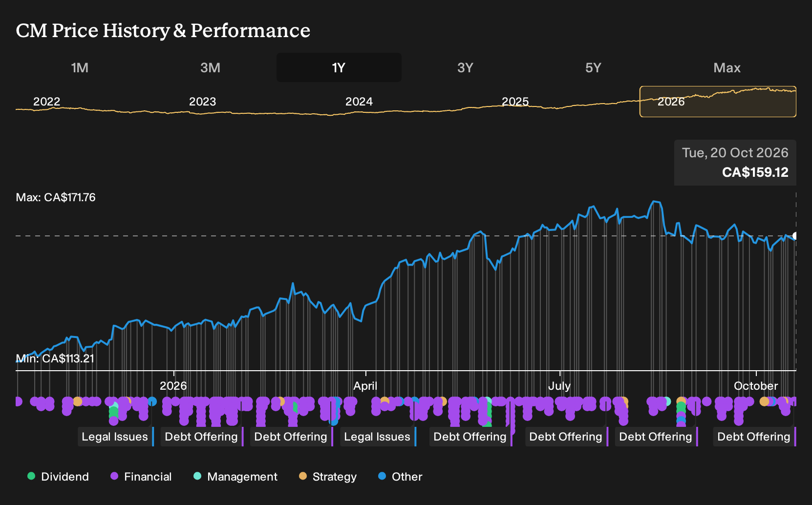Click the April axis label

pos(365,386)
